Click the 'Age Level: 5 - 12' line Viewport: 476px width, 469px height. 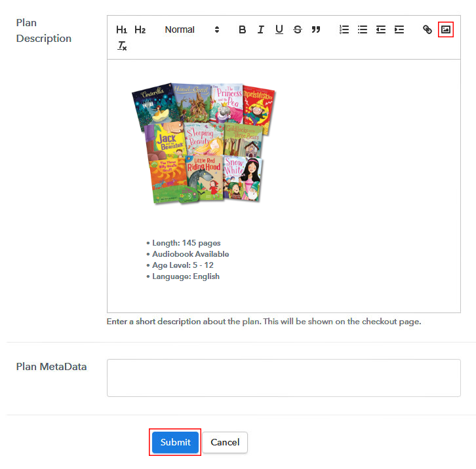[182, 265]
